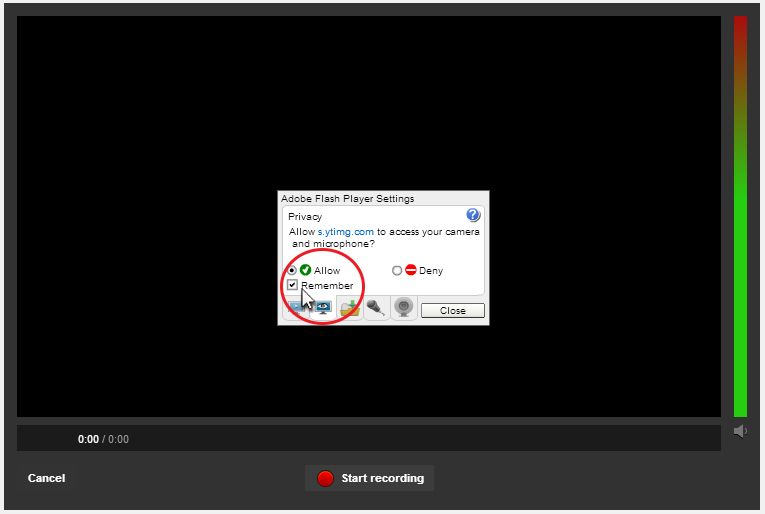Cancel the webcam recording
Image resolution: width=765 pixels, height=514 pixels.
pyautogui.click(x=46, y=478)
